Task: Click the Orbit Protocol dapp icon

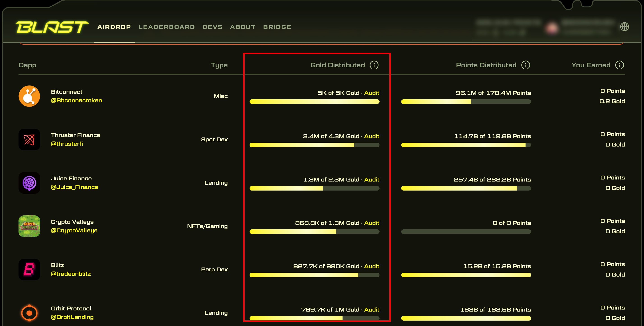Action: tap(29, 313)
